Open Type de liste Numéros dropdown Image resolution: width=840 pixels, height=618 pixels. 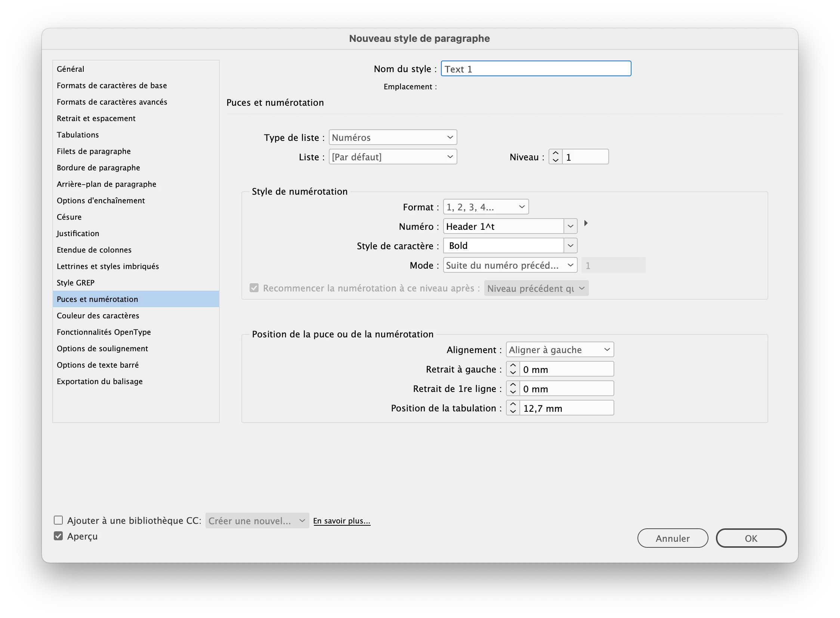click(392, 137)
